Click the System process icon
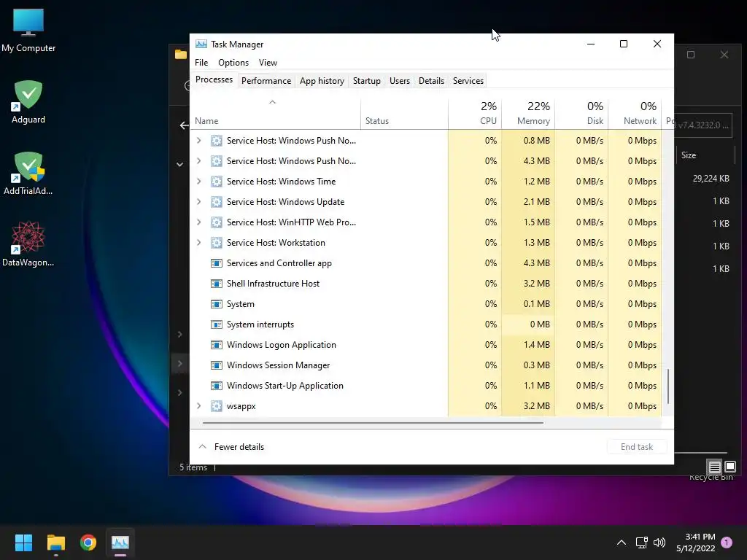Screen dimensions: 747x560 click(216, 304)
